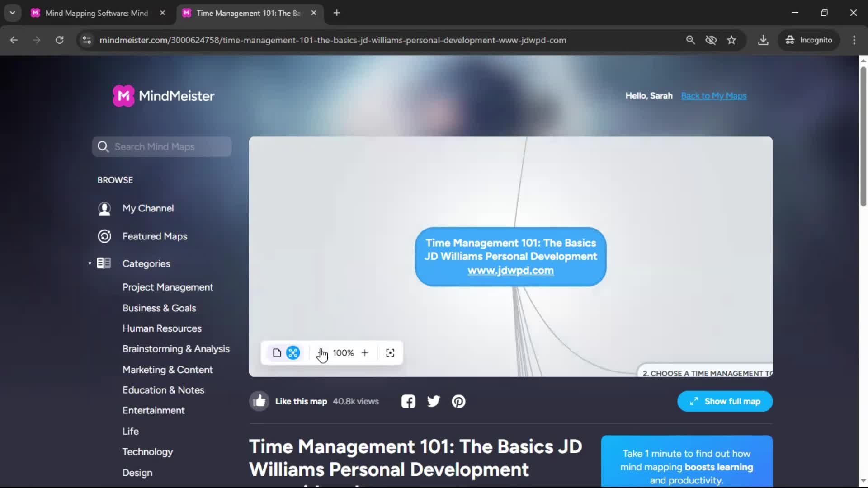This screenshot has height=488, width=868.
Task: Click the Show full map button
Action: [725, 401]
